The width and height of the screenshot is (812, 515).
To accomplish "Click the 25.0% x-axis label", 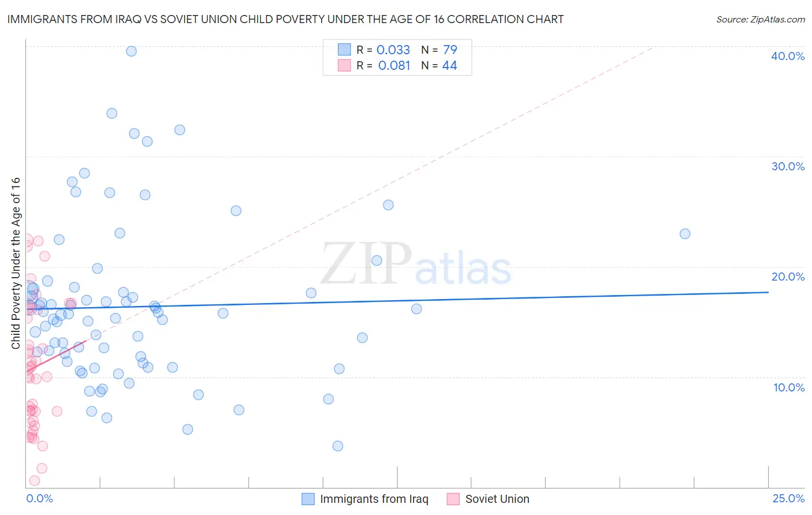I will coord(788,498).
